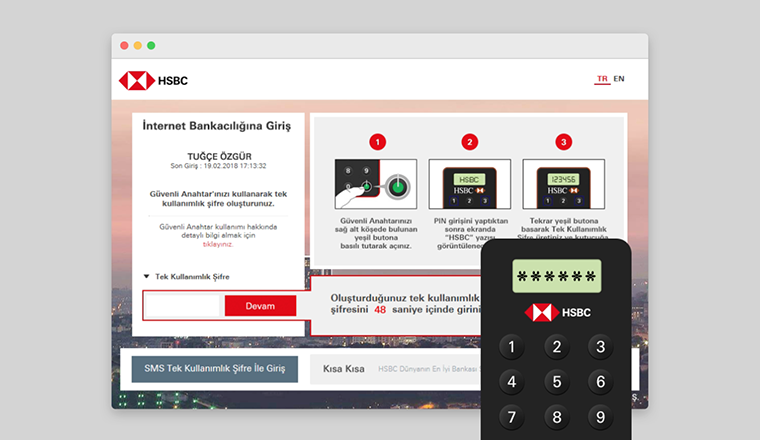Viewport: 760px width, 440px height.
Task: Maximize the browser window with green button
Action: (x=151, y=46)
